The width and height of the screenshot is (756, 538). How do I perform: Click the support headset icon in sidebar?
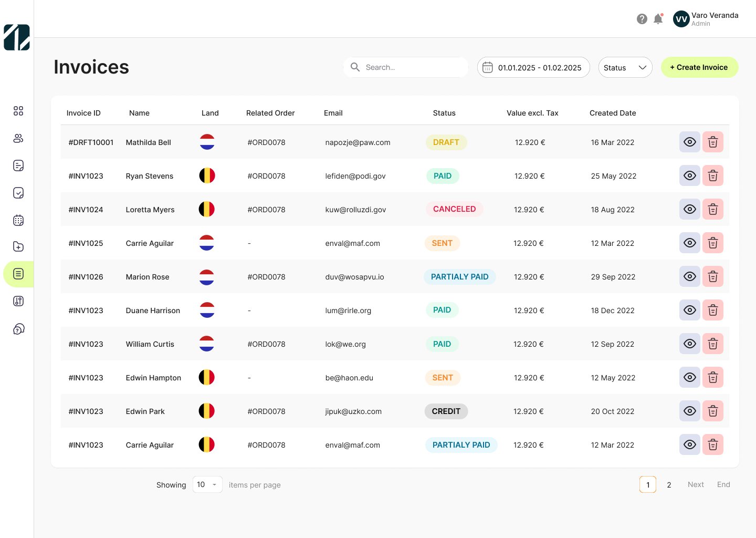18,329
